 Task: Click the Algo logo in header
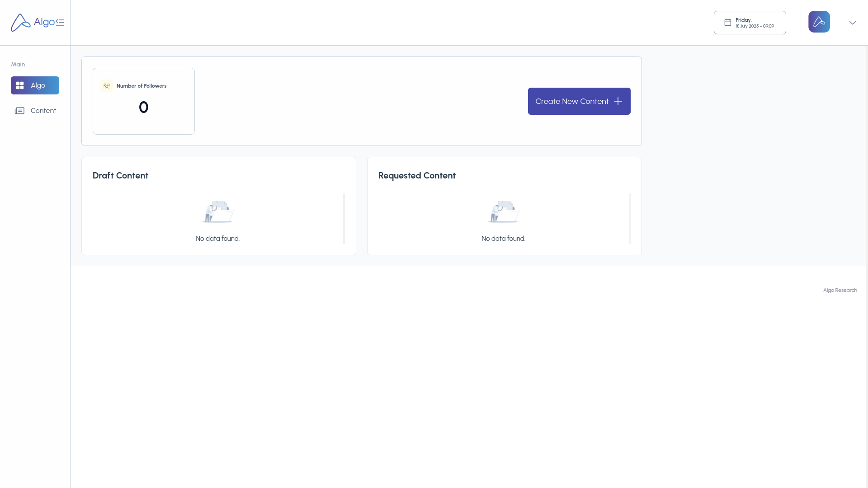[x=33, y=22]
